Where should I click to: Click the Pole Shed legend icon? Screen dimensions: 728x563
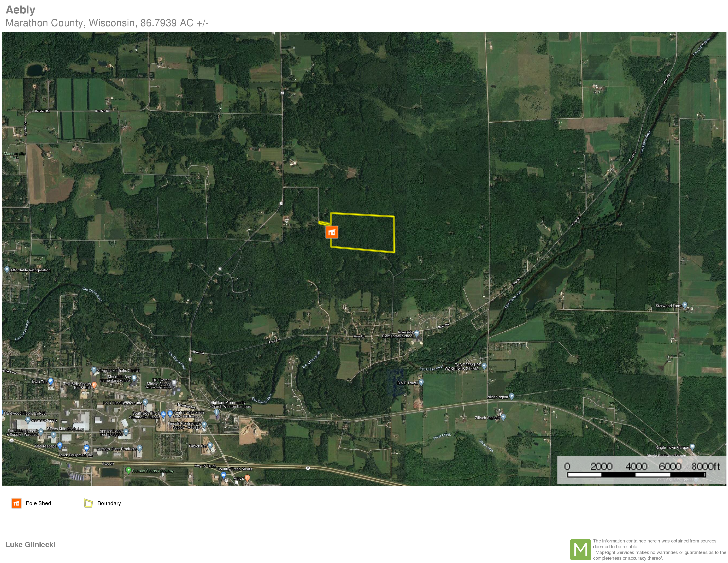tap(16, 503)
